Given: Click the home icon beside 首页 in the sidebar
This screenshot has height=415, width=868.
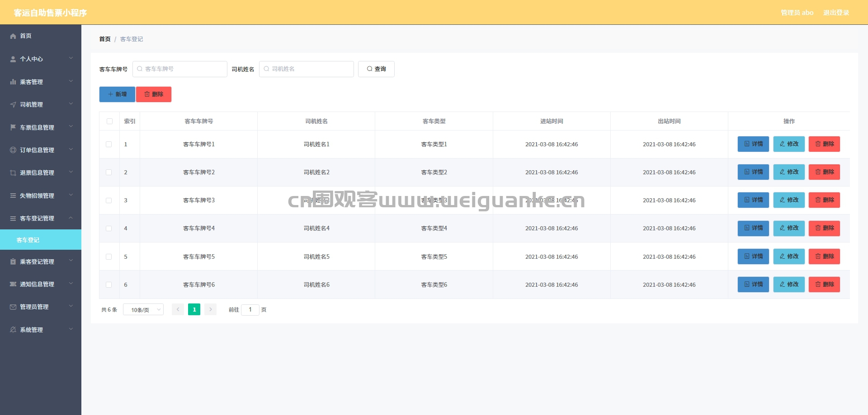Looking at the screenshot, I should pos(13,36).
